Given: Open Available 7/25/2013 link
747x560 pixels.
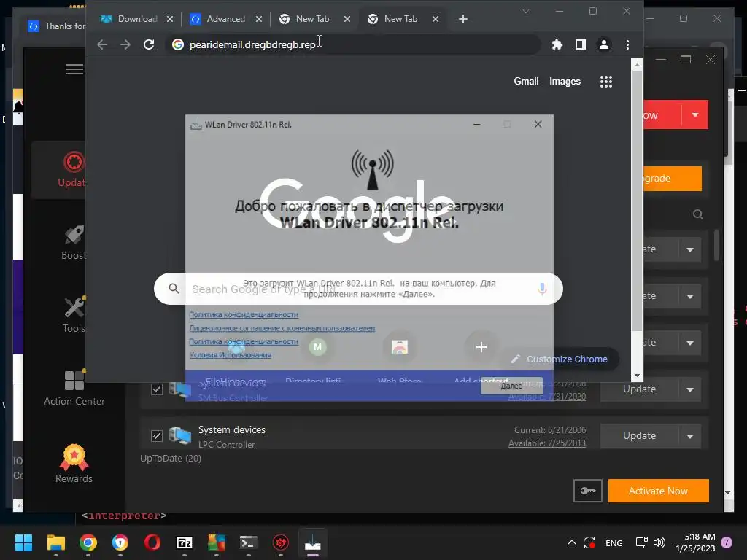Looking at the screenshot, I should click(x=547, y=443).
